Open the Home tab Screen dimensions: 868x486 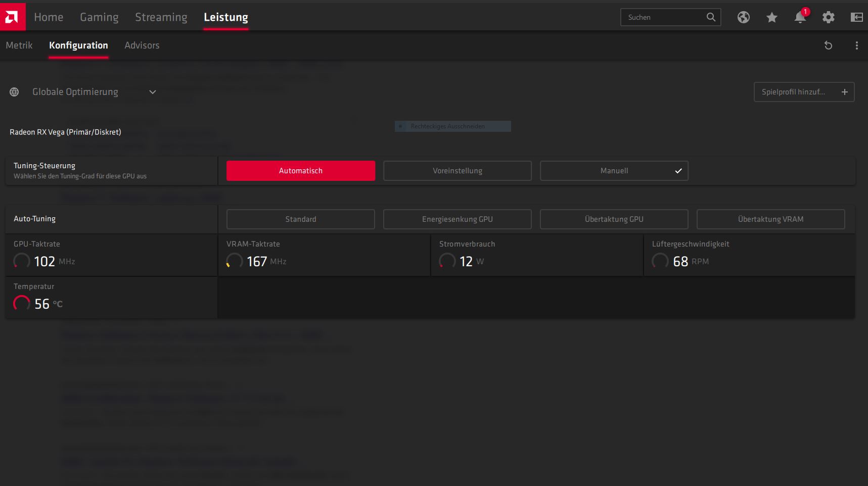(49, 17)
